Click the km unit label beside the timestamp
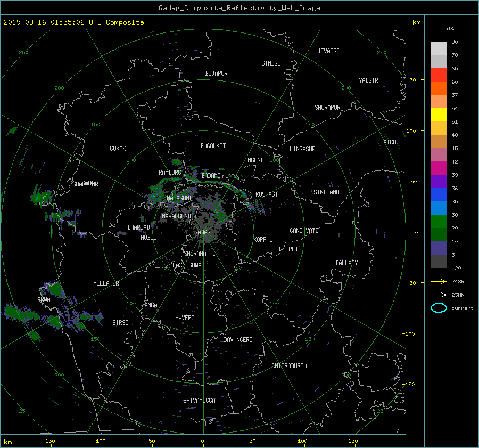Screen dimensions: 479x448 pos(416,22)
